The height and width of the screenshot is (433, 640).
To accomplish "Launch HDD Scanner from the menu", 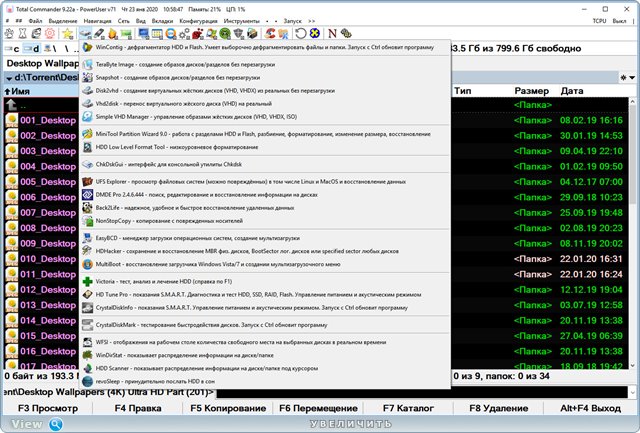I will pyautogui.click(x=265, y=368).
